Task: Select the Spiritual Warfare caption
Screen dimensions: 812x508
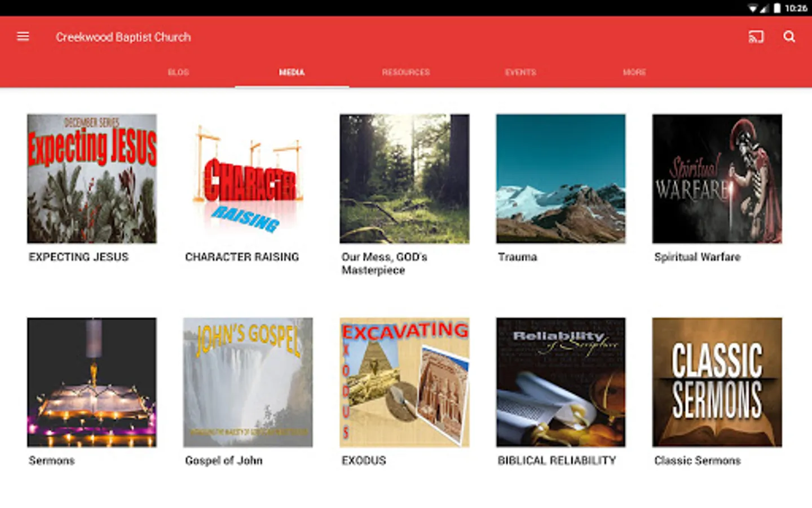Action: pos(698,257)
